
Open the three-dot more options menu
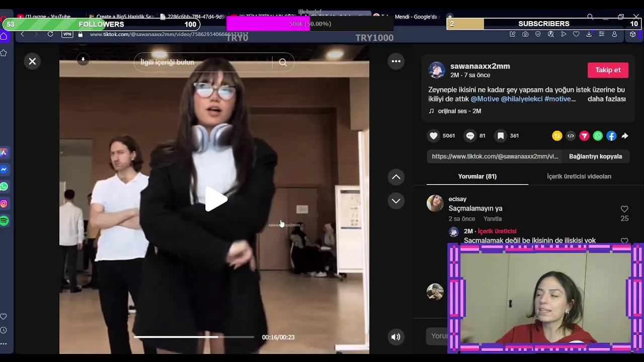pyautogui.click(x=396, y=61)
